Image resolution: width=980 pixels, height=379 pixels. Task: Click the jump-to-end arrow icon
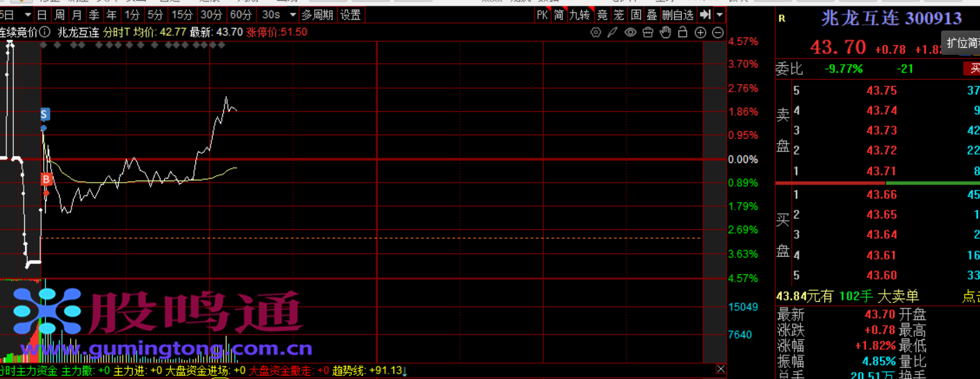click(x=705, y=15)
